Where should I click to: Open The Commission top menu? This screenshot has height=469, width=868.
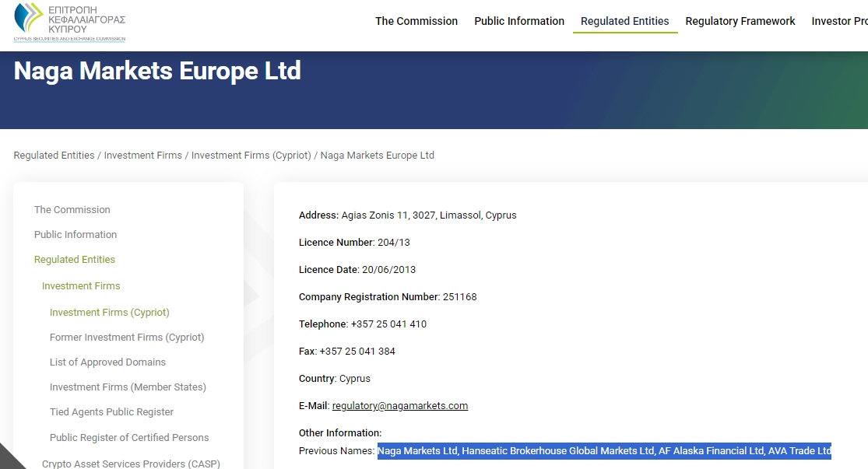pyautogui.click(x=416, y=21)
